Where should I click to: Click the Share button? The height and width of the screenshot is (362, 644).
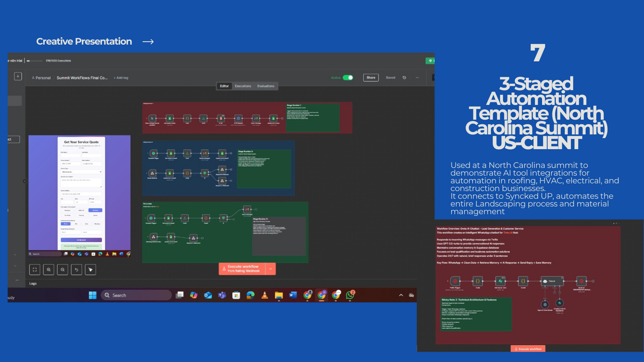pos(371,78)
